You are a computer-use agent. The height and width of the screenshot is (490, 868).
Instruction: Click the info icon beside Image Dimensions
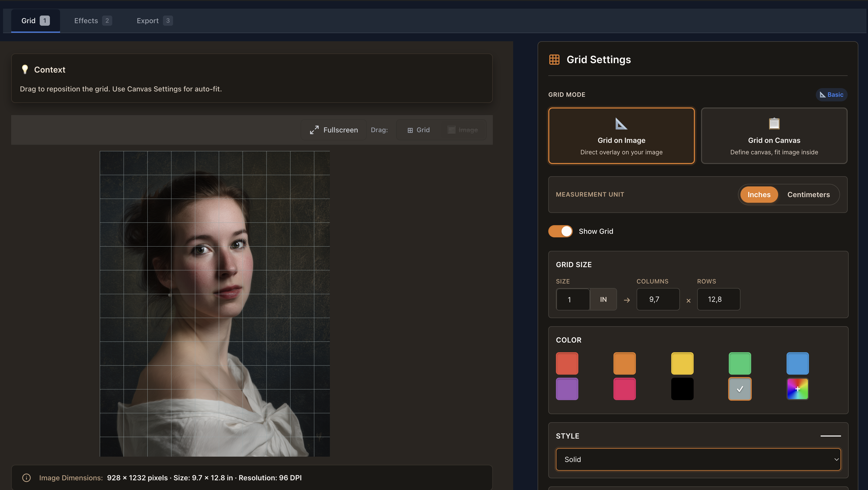(x=26, y=478)
